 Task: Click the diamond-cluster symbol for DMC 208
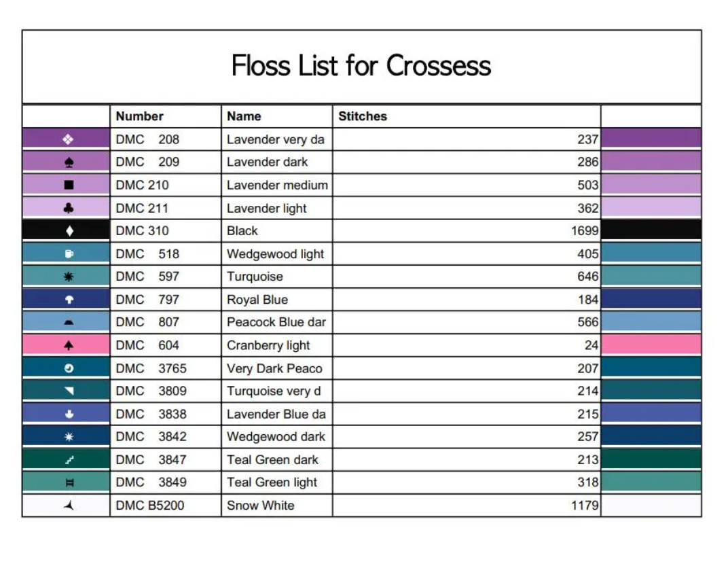(68, 139)
